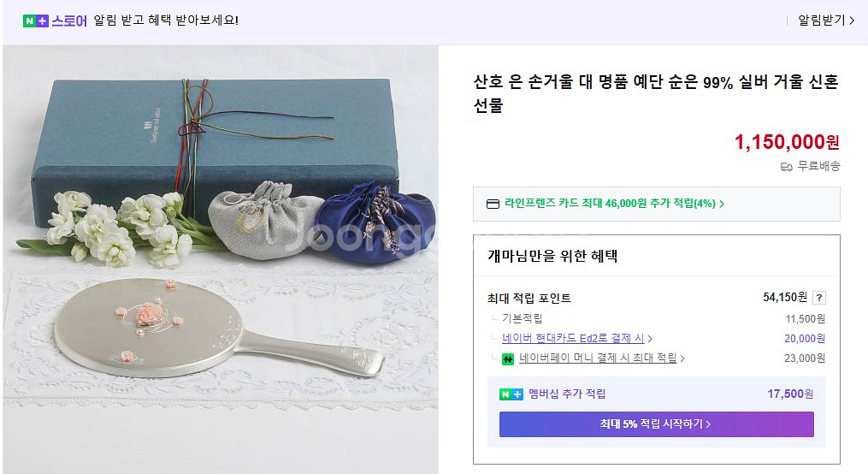The width and height of the screenshot is (868, 474).
Task: Open the 알림받기 notification link
Action: tap(825, 21)
